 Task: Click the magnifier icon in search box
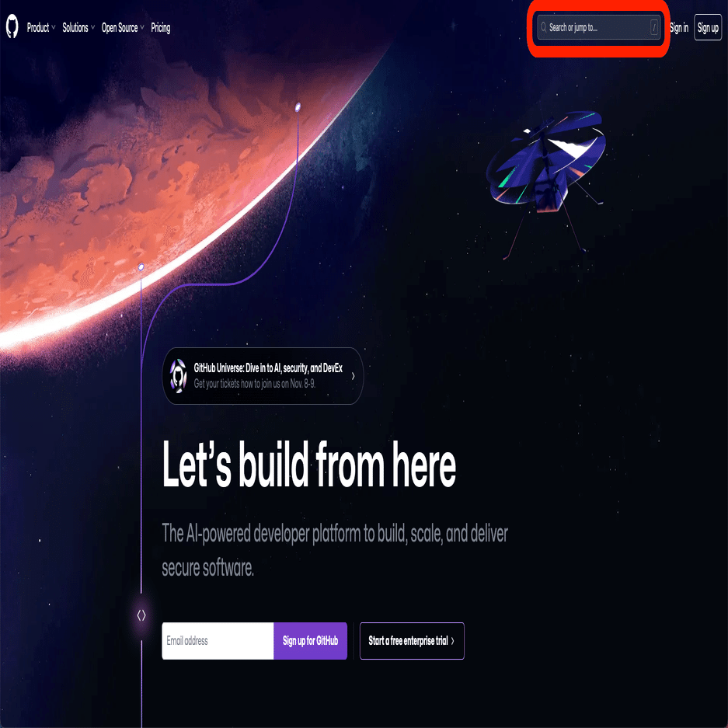(543, 27)
